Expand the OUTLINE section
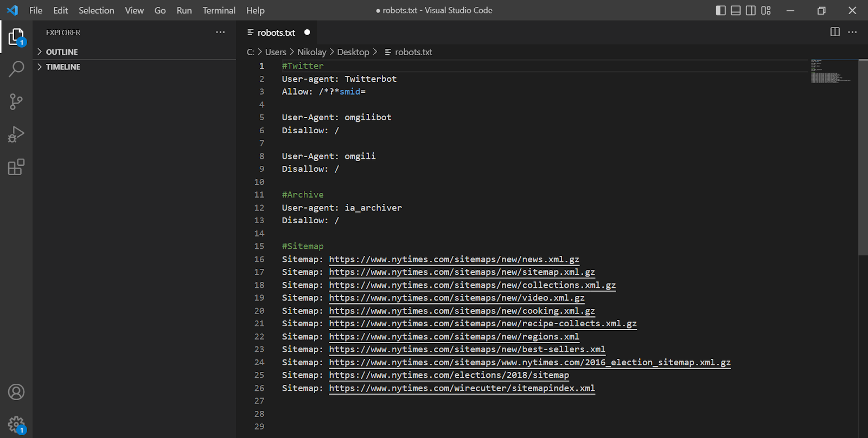This screenshot has height=438, width=868. tap(62, 52)
